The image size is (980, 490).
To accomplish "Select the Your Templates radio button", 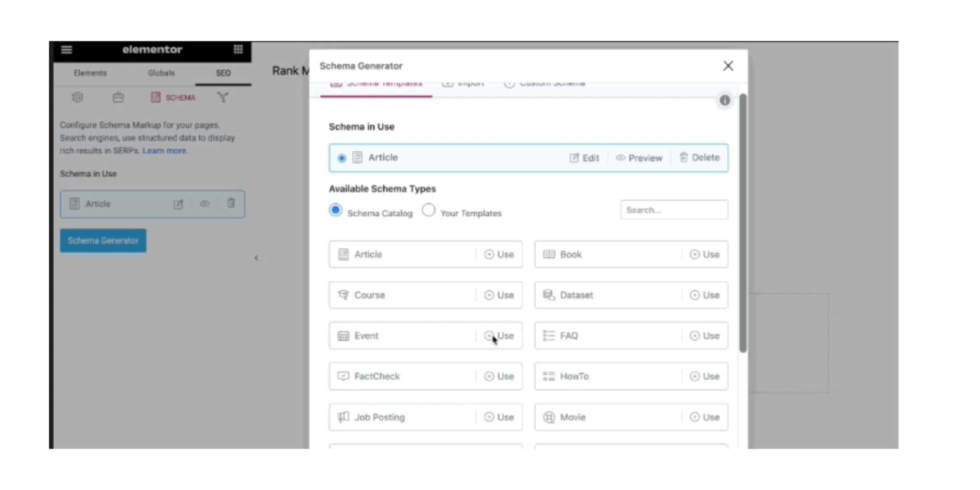I will click(x=429, y=210).
